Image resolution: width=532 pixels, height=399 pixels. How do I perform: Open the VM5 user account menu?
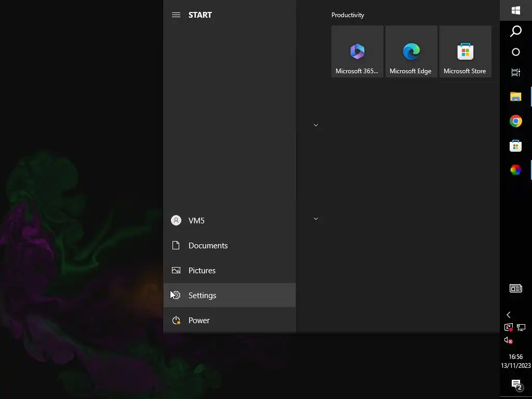pyautogui.click(x=230, y=220)
